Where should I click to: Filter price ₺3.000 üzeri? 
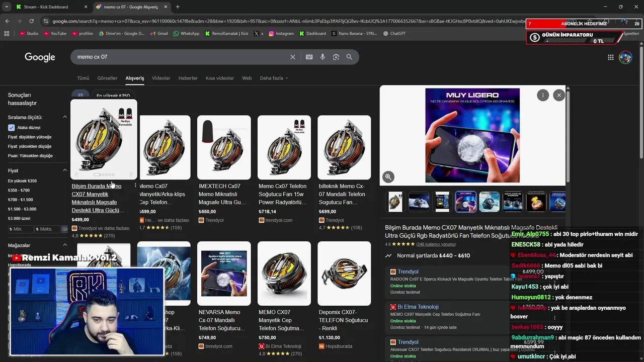point(19,218)
